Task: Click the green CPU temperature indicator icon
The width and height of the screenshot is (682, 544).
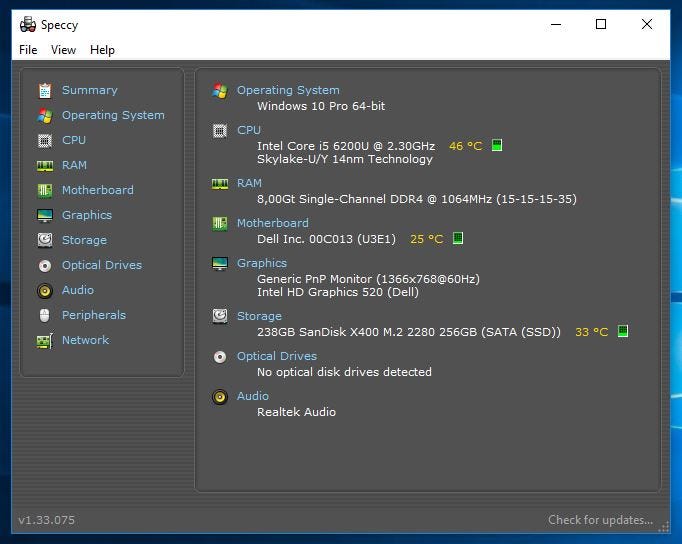Action: coord(497,145)
